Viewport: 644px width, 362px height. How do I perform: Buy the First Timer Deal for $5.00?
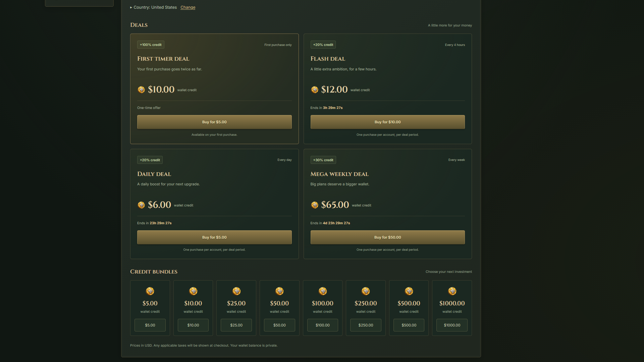click(214, 122)
